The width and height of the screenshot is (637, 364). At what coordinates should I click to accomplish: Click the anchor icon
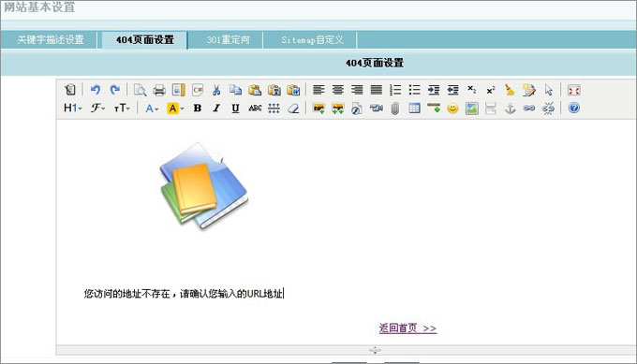pyautogui.click(x=510, y=109)
